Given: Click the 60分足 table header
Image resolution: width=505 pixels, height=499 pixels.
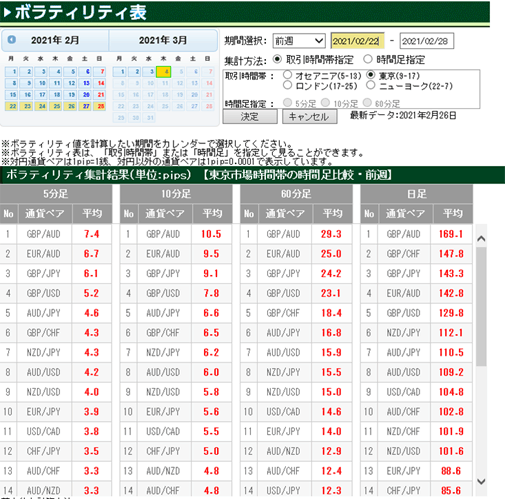Looking at the screenshot, I should (296, 194).
